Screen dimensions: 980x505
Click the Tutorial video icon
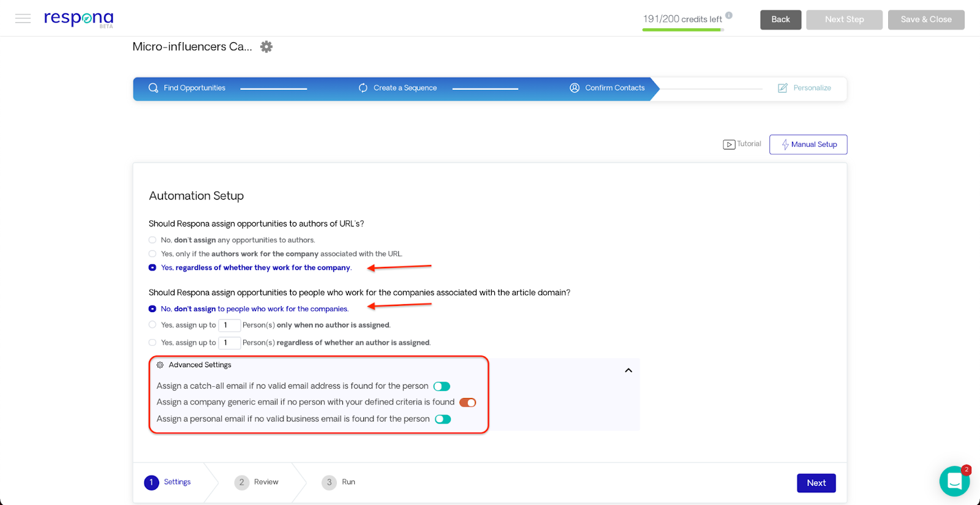point(729,144)
